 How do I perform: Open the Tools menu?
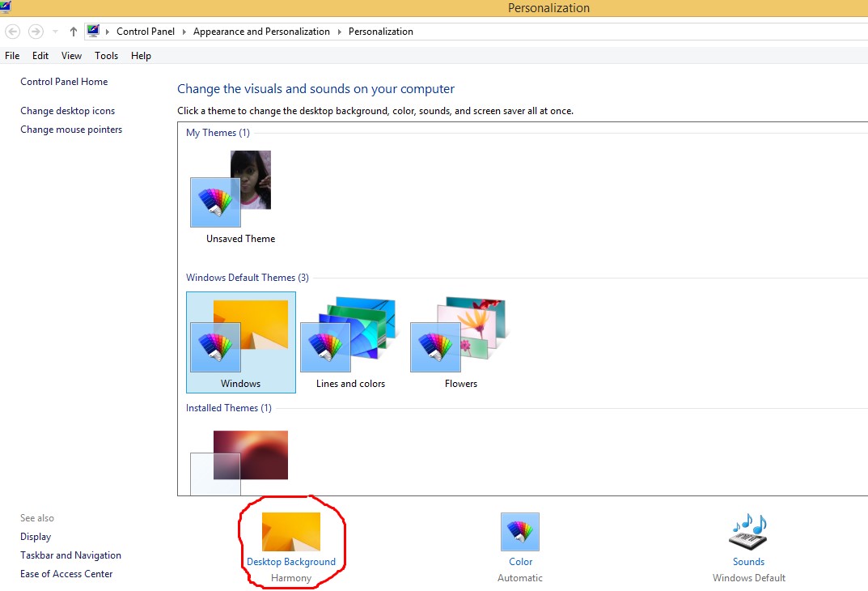click(106, 55)
